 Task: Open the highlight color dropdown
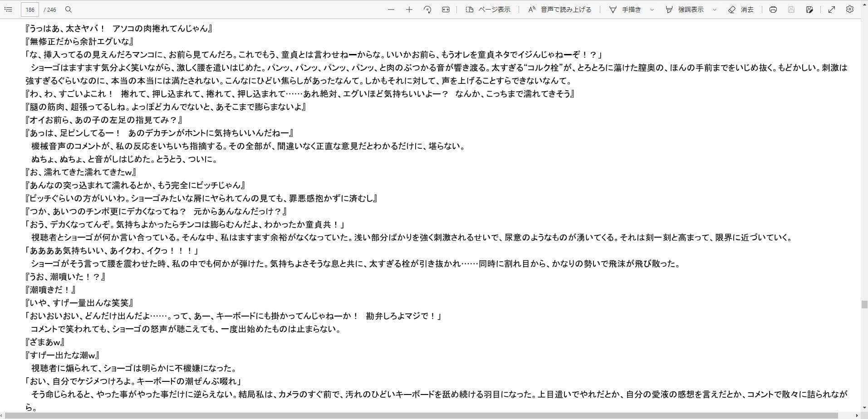click(x=714, y=9)
